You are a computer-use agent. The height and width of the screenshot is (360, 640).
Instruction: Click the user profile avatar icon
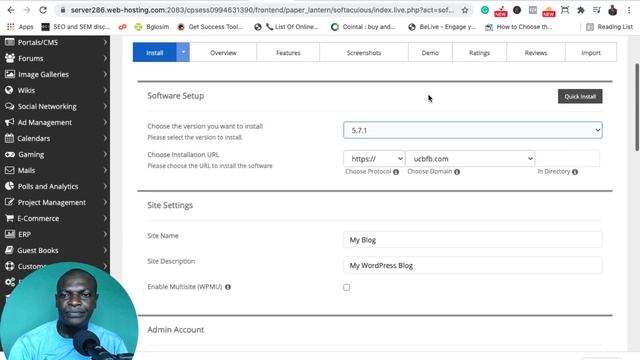coord(613,10)
